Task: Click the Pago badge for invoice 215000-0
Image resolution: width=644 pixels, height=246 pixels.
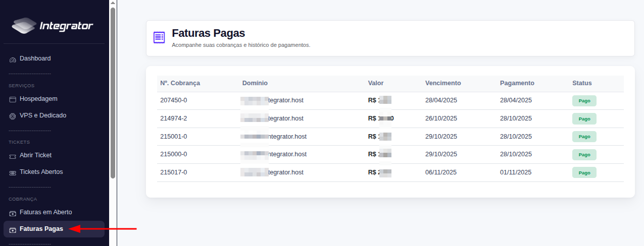Action: (584, 155)
